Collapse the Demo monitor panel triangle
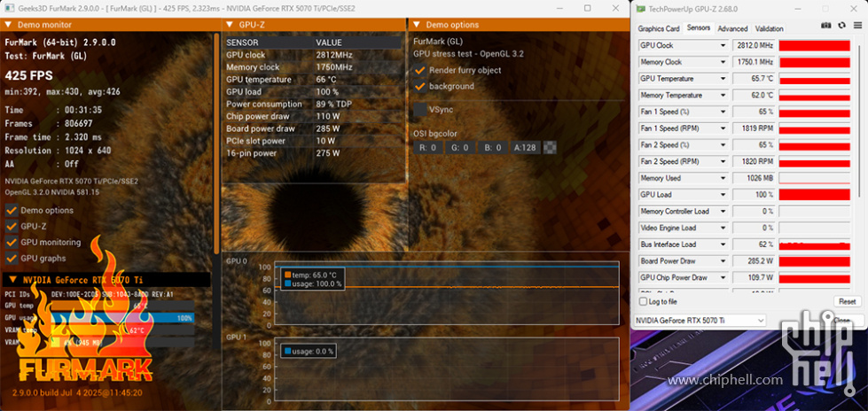Screen dimensions: 868x411 (10, 26)
